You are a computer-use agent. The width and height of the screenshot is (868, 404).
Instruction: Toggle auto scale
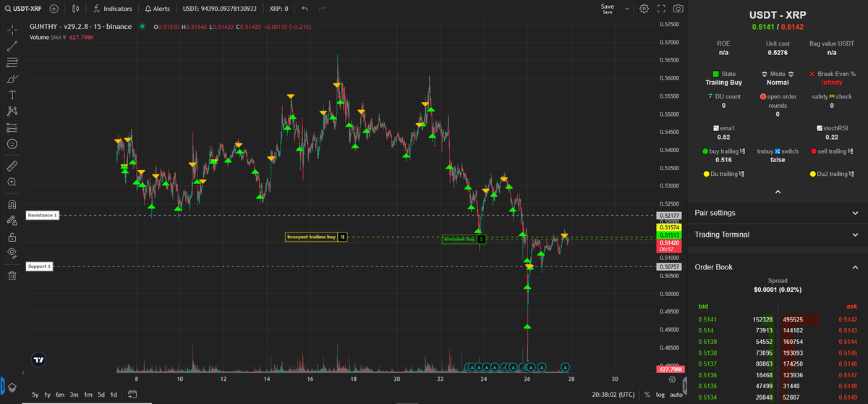pos(676,395)
